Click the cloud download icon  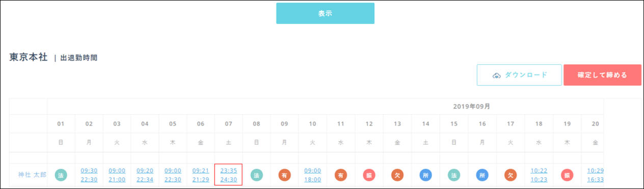(496, 75)
